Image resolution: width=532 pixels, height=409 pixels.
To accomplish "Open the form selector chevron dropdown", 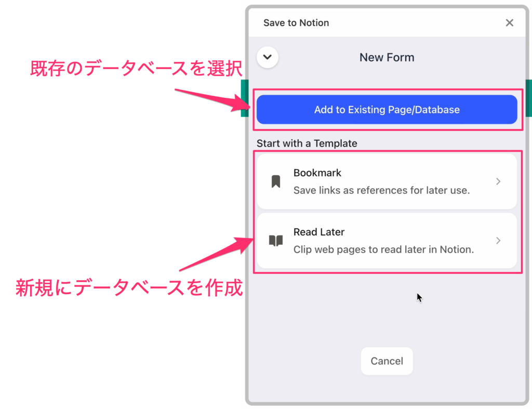I will [268, 57].
